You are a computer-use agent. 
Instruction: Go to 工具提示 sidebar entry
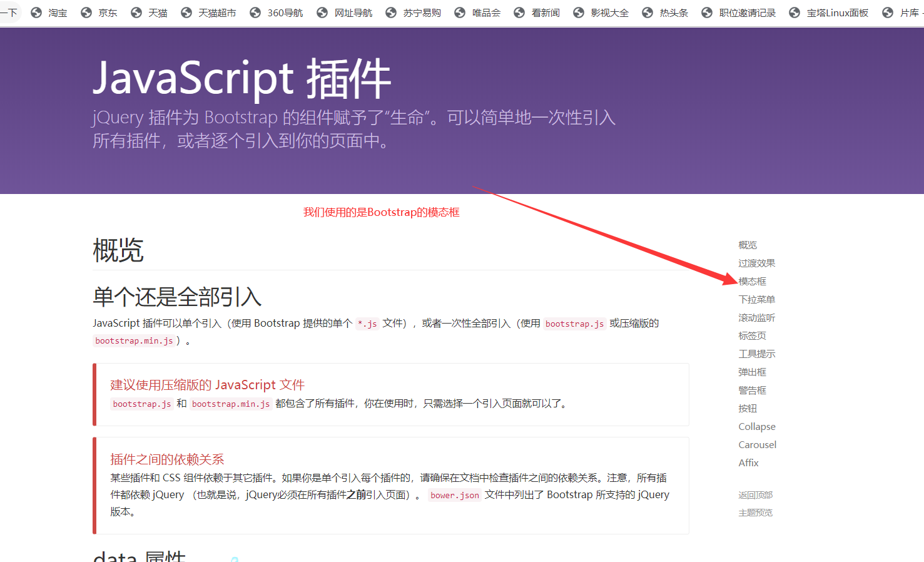(757, 354)
